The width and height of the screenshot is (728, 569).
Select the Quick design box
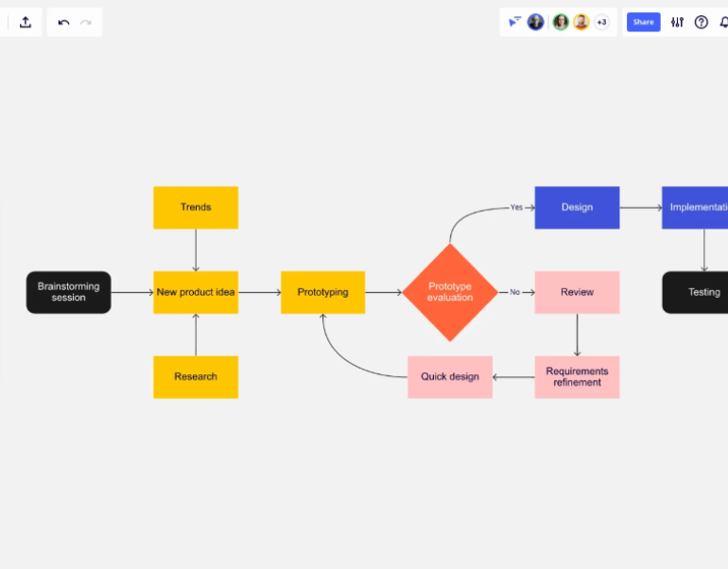pyautogui.click(x=450, y=377)
